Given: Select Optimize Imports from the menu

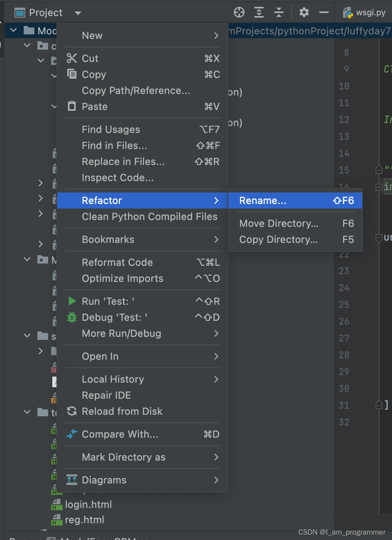Looking at the screenshot, I should pyautogui.click(x=122, y=278).
